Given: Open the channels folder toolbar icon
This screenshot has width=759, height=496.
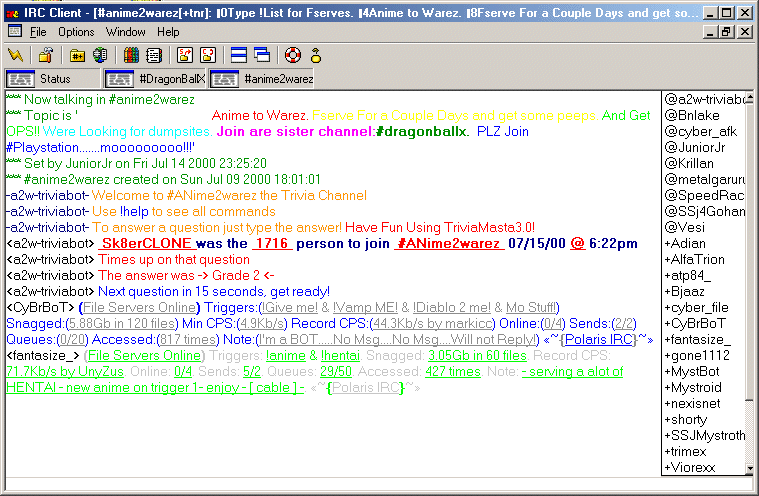Looking at the screenshot, I should [x=78, y=54].
